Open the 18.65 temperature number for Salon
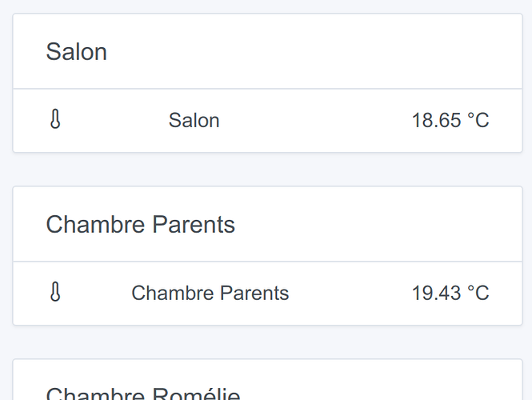 point(436,121)
